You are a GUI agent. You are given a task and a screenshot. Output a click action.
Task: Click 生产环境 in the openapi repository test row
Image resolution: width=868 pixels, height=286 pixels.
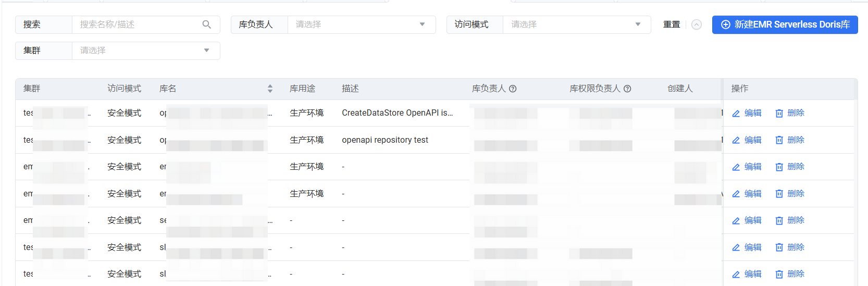point(306,140)
